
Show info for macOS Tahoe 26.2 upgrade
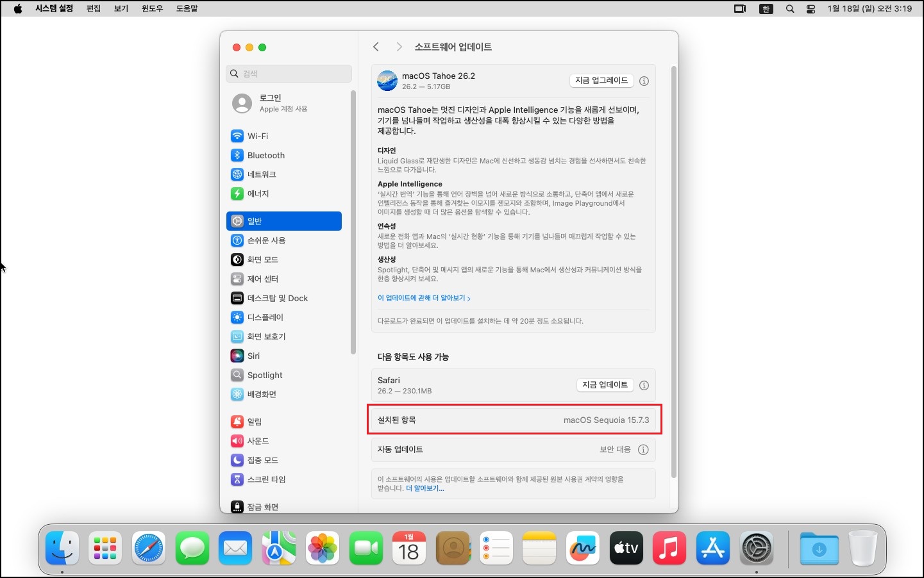(644, 81)
